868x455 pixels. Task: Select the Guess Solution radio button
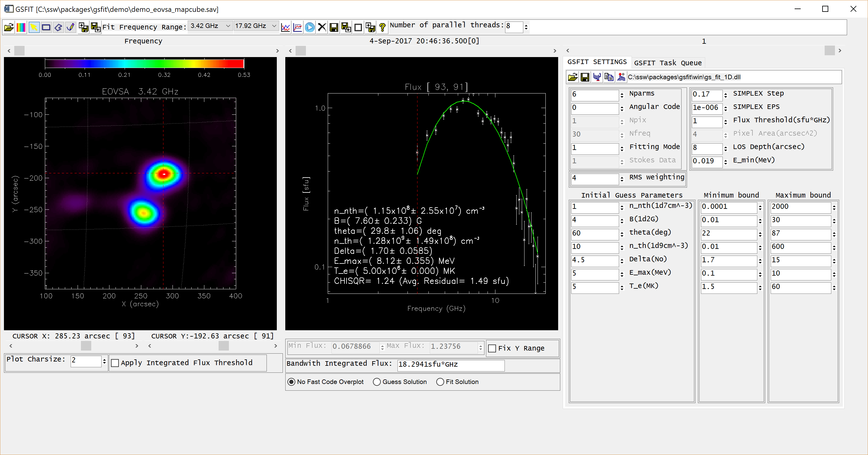(x=377, y=382)
